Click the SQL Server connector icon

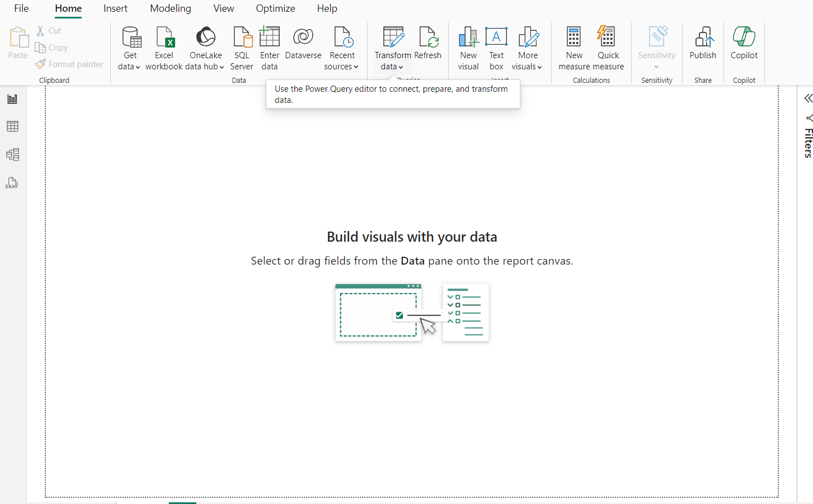point(242,37)
